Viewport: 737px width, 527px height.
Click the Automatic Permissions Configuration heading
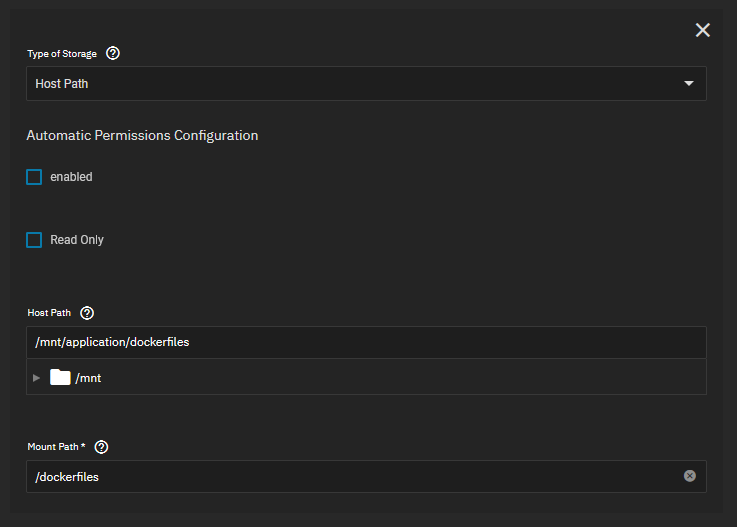[x=142, y=135]
